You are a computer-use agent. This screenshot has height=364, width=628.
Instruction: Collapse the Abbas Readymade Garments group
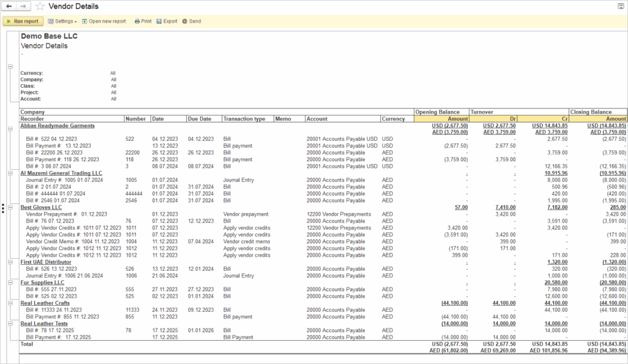[10, 129]
